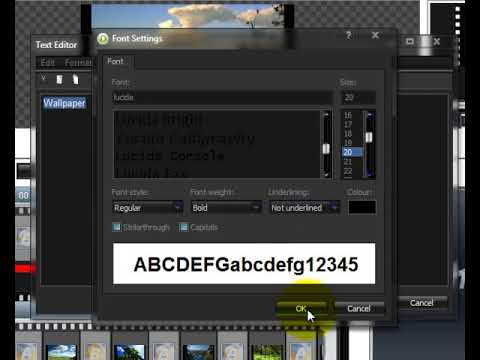Image resolution: width=480 pixels, height=360 pixels.
Task: Open the Edit menu in Text Editor
Action: pos(48,63)
